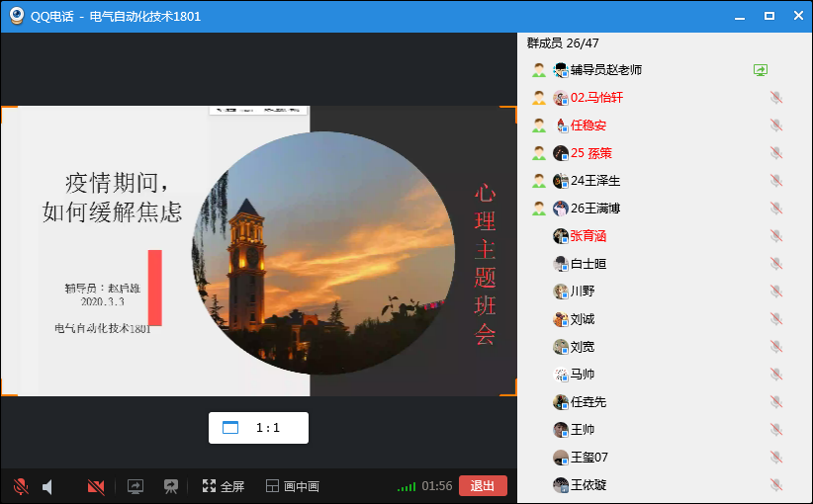
Task: Select member 王帅
Action: tap(583, 430)
